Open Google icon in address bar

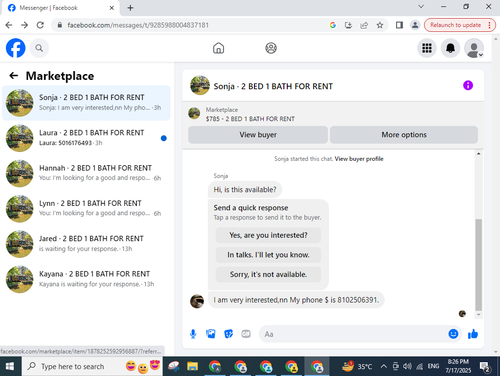pyautogui.click(x=332, y=25)
